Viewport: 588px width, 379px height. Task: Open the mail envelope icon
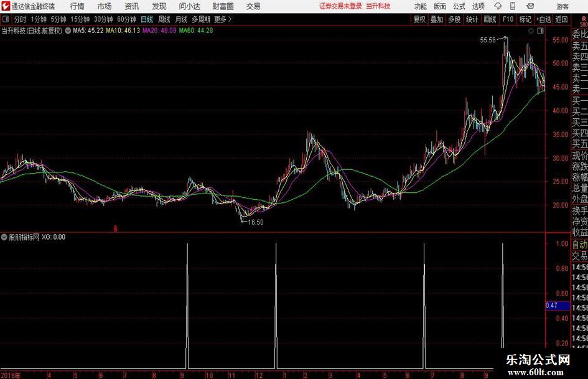coord(530,6)
